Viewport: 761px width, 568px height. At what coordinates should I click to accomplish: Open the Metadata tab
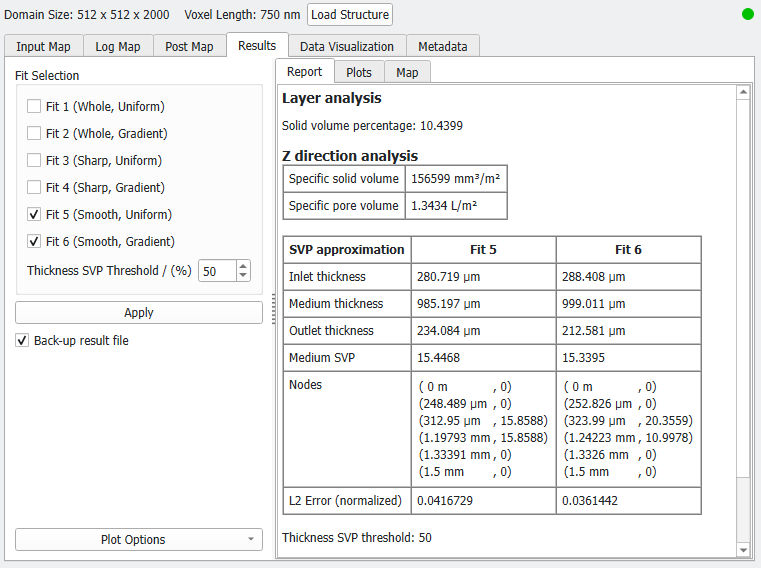pyautogui.click(x=443, y=47)
